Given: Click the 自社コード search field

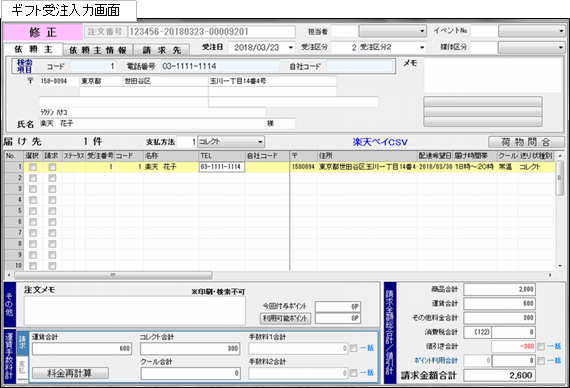Looking at the screenshot, I should tap(360, 66).
